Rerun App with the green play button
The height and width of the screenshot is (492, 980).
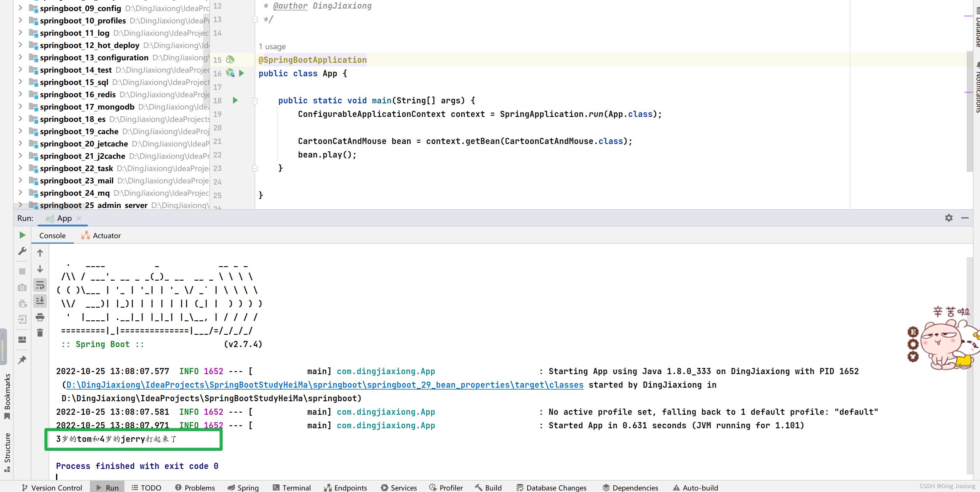point(22,235)
